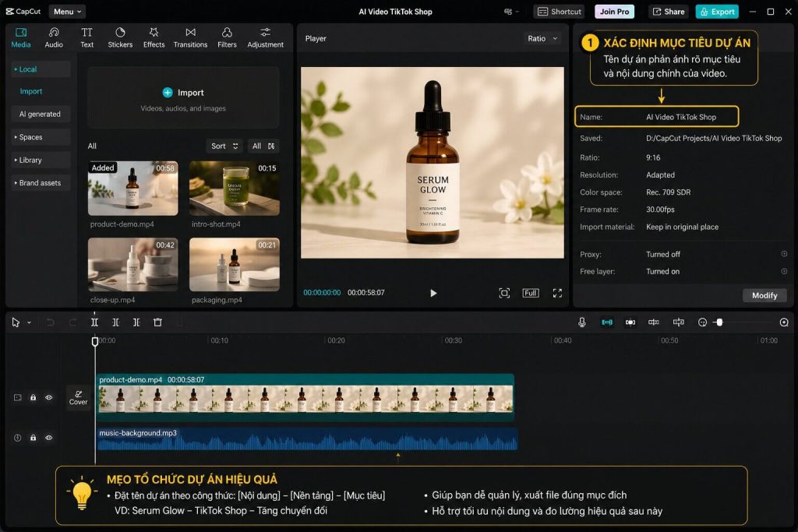Image resolution: width=798 pixels, height=532 pixels.
Task: Click the audio track clock icon
Action: pyautogui.click(x=18, y=438)
